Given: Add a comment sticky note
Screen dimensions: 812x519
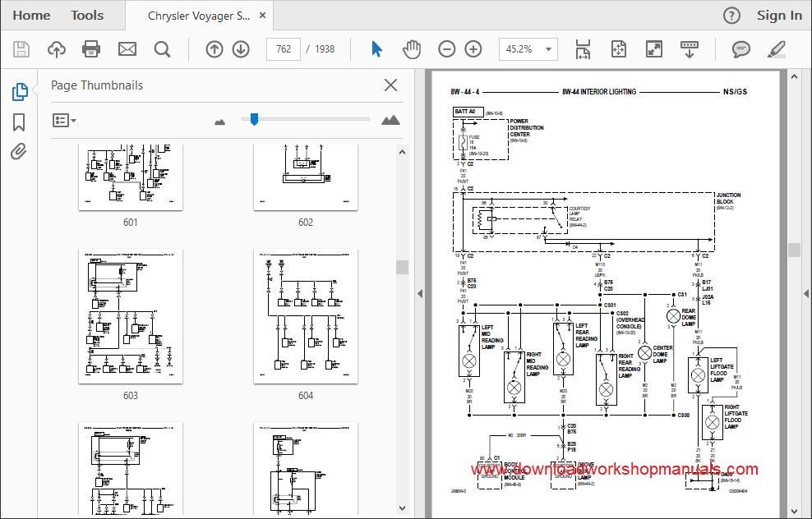Looking at the screenshot, I should point(741,49).
